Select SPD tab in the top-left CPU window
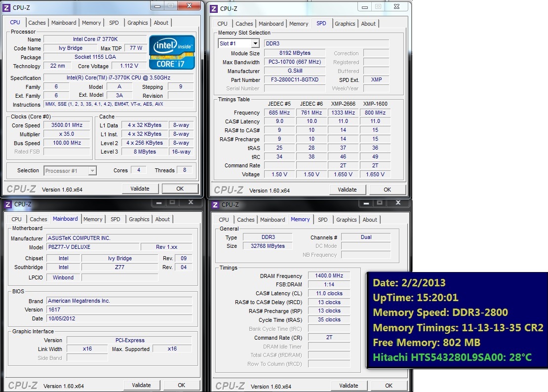The width and height of the screenshot is (548, 392). coord(114,23)
